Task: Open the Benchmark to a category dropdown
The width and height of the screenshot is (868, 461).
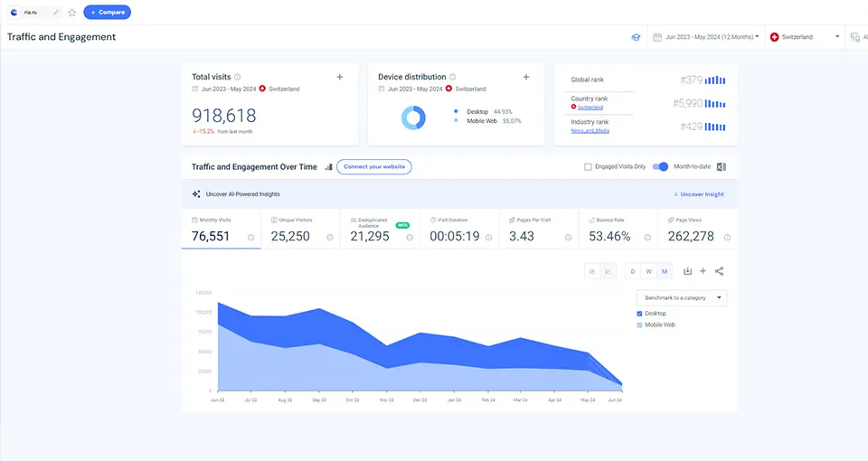Action: tap(683, 297)
